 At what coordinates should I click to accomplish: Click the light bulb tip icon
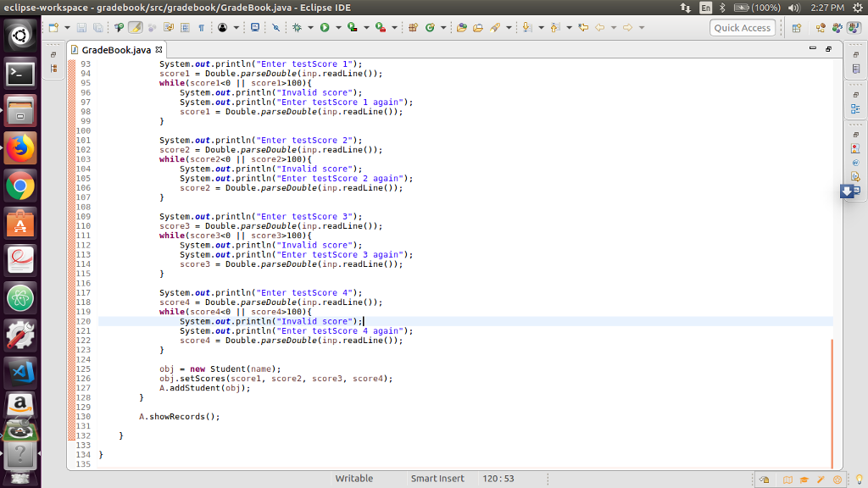click(860, 480)
